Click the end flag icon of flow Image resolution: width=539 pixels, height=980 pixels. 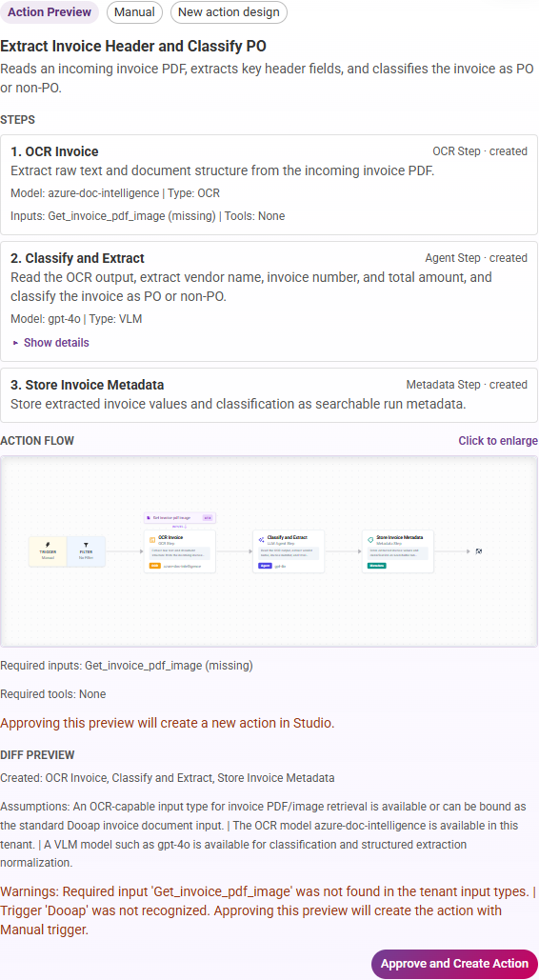[478, 551]
